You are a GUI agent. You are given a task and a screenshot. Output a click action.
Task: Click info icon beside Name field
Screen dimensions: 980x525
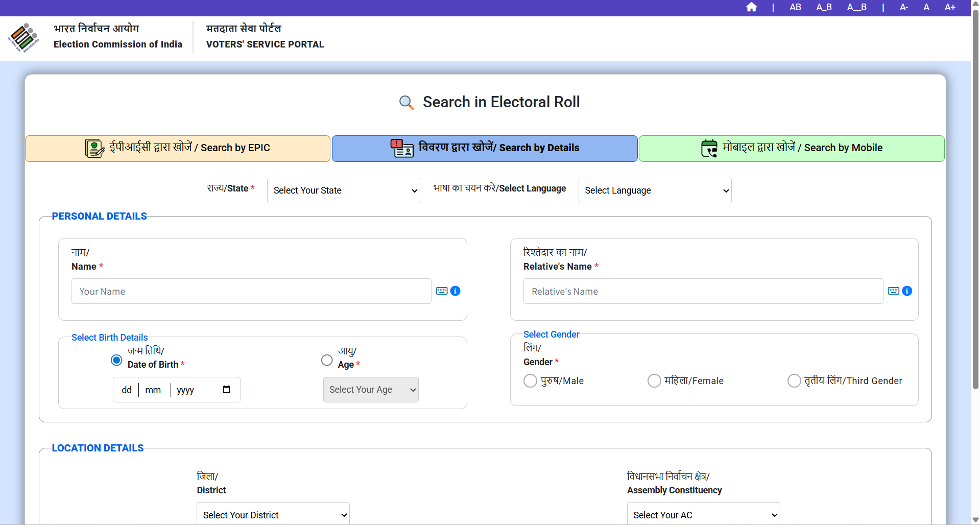click(456, 291)
